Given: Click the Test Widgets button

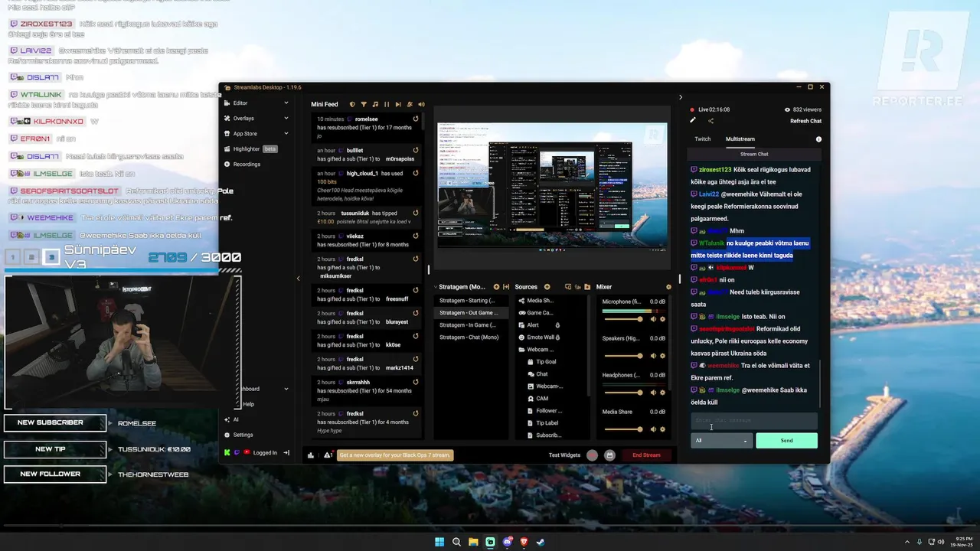Looking at the screenshot, I should pos(565,455).
